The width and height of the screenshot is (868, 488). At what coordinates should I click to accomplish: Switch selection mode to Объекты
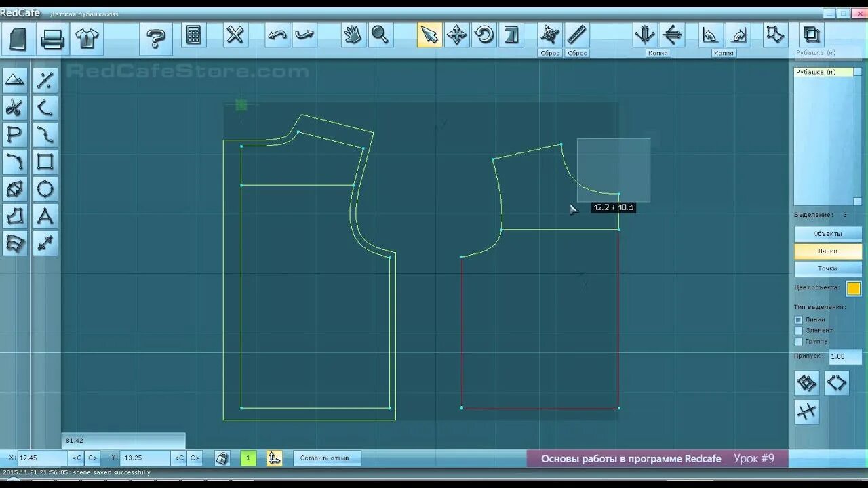828,234
